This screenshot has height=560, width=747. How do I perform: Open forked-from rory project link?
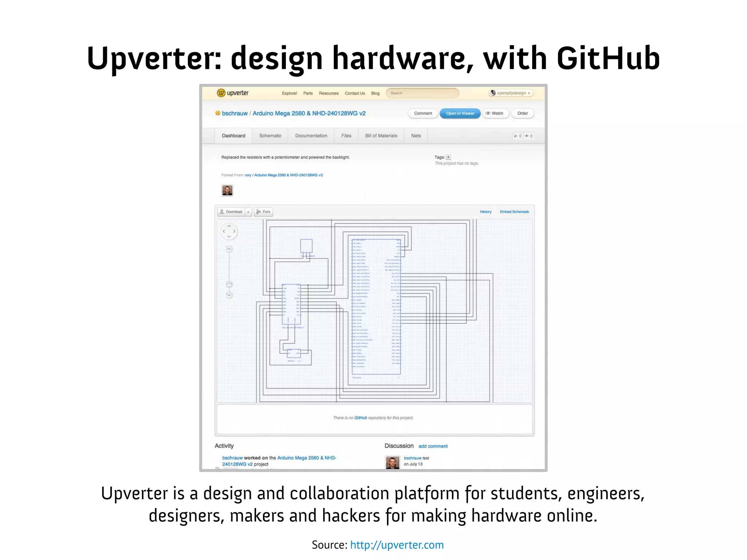pyautogui.click(x=284, y=175)
